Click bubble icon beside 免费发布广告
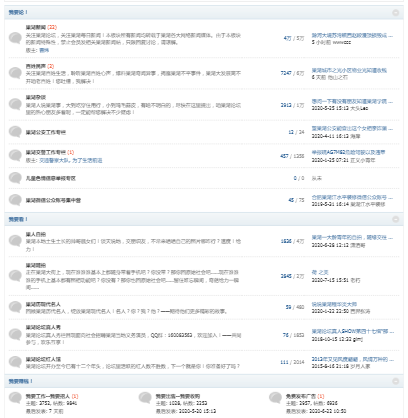 (x=275, y=398)
